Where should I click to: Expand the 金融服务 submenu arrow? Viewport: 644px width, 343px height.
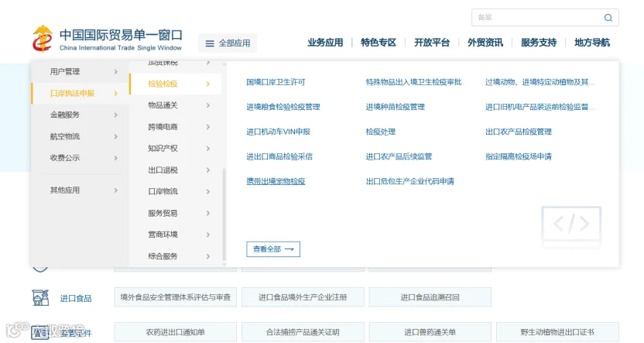click(x=116, y=115)
